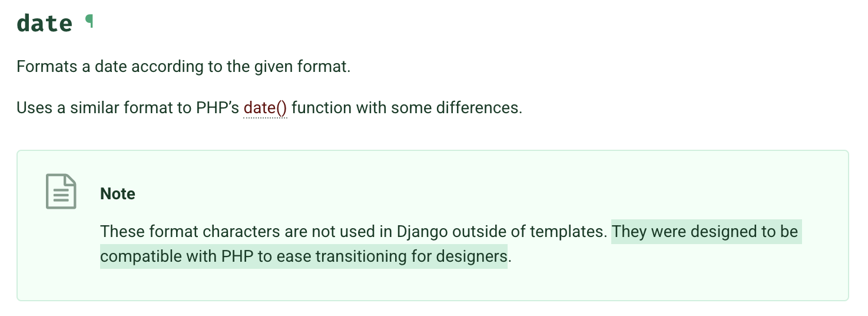The height and width of the screenshot is (316, 868).
Task: Click the word "PHP's" before the date() link
Action: tap(217, 108)
